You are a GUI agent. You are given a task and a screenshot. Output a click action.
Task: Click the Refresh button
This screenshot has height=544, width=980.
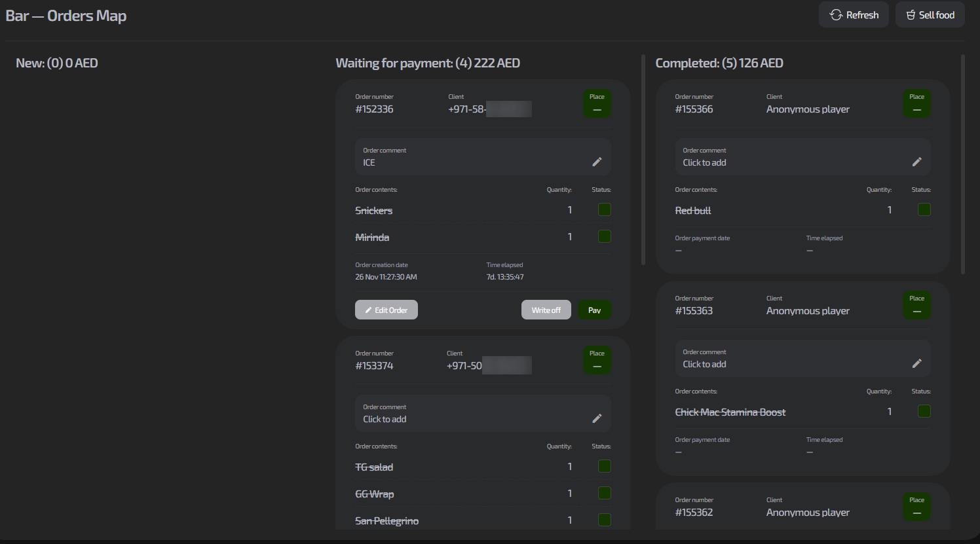click(x=854, y=15)
